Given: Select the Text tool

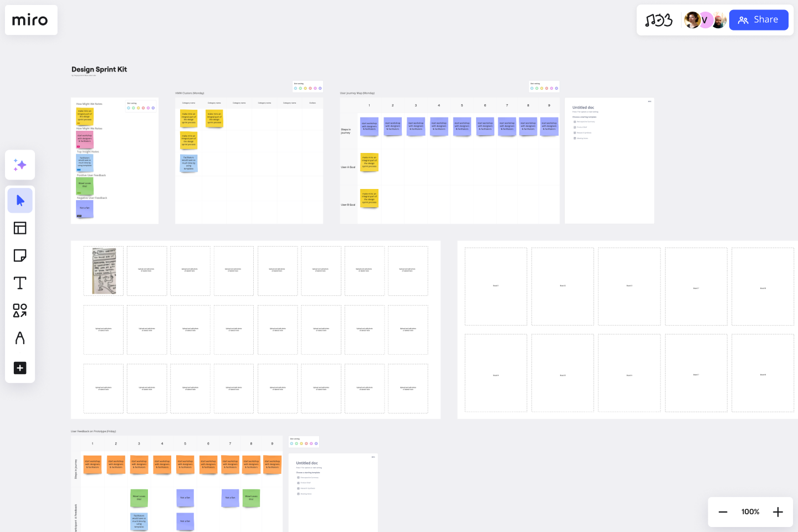Looking at the screenshot, I should pyautogui.click(x=20, y=283).
